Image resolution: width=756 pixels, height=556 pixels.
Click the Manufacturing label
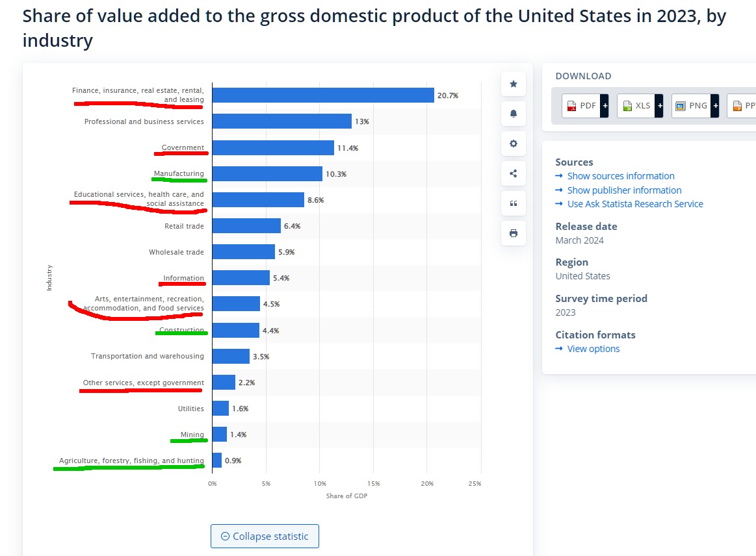pos(179,173)
